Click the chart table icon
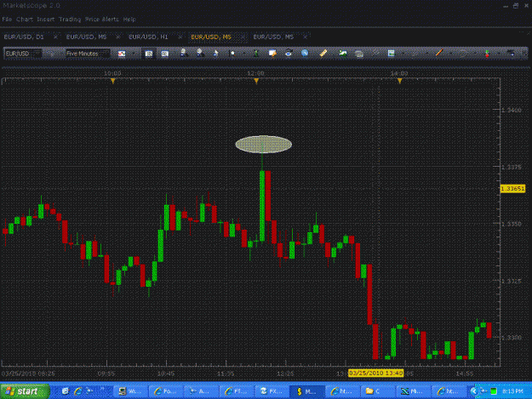Viewport: 532px width, 399px height. [x=392, y=54]
